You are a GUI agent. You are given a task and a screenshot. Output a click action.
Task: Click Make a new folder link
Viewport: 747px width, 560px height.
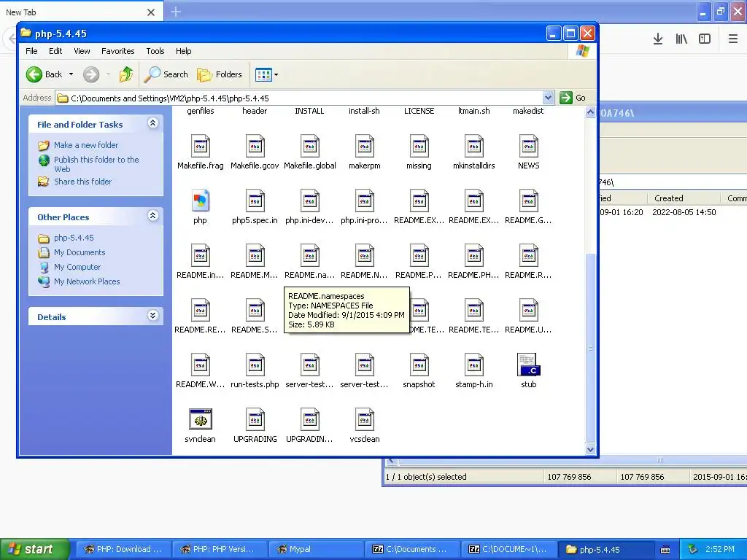86,145
